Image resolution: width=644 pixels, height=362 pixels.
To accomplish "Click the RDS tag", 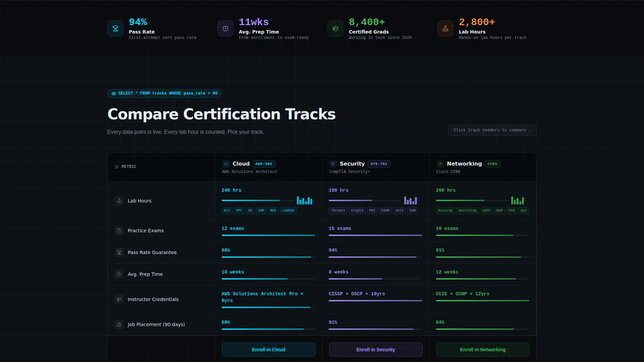I will [273, 210].
